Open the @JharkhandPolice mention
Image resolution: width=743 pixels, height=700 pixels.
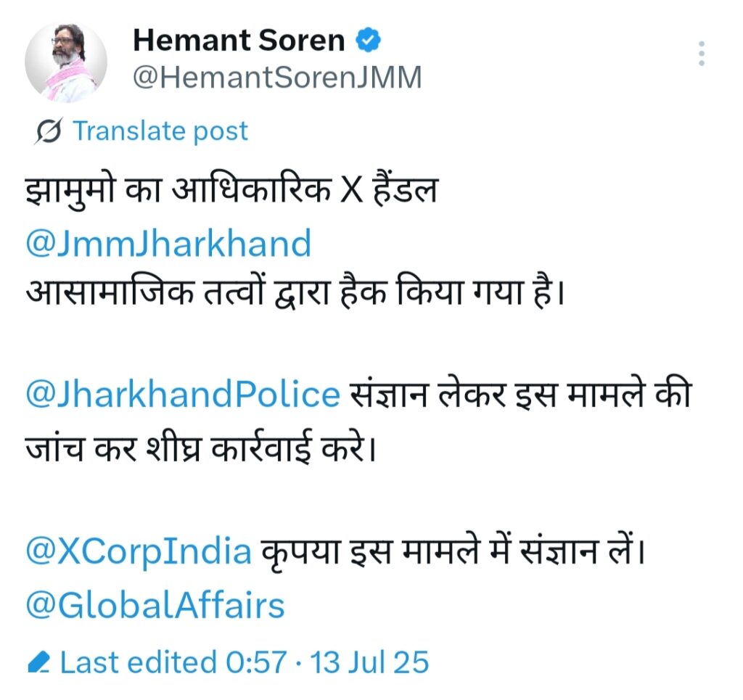(183, 394)
